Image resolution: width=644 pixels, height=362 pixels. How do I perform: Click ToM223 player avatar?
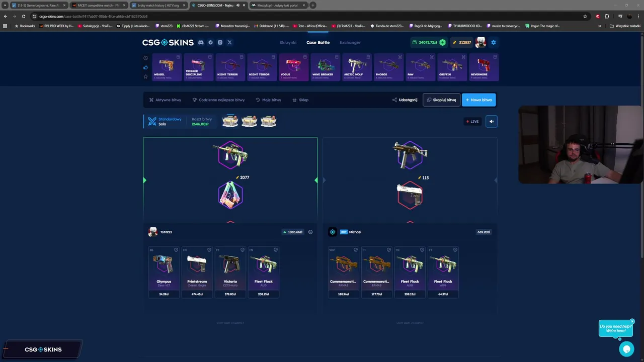pos(152,232)
